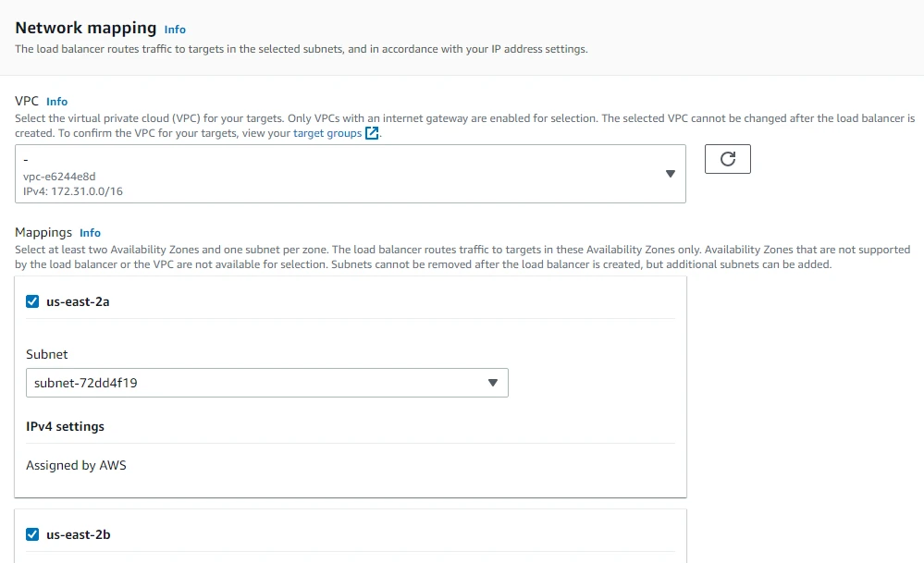The width and height of the screenshot is (924, 563).
Task: Open target groups via the external link icon
Action: (373, 132)
